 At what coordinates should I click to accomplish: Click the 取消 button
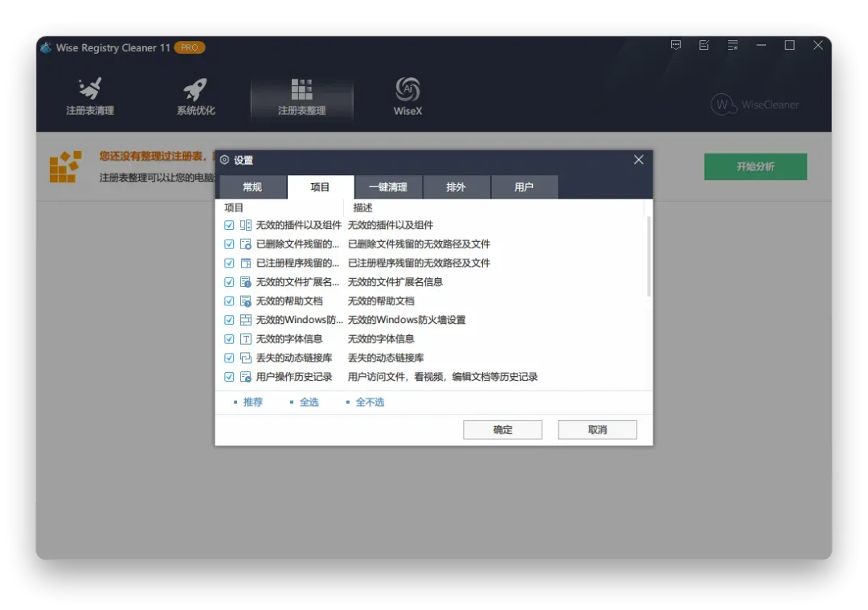point(597,429)
